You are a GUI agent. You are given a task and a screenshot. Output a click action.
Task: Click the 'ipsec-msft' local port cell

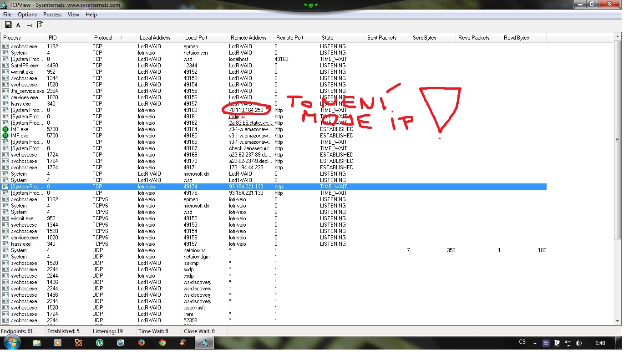click(x=194, y=308)
